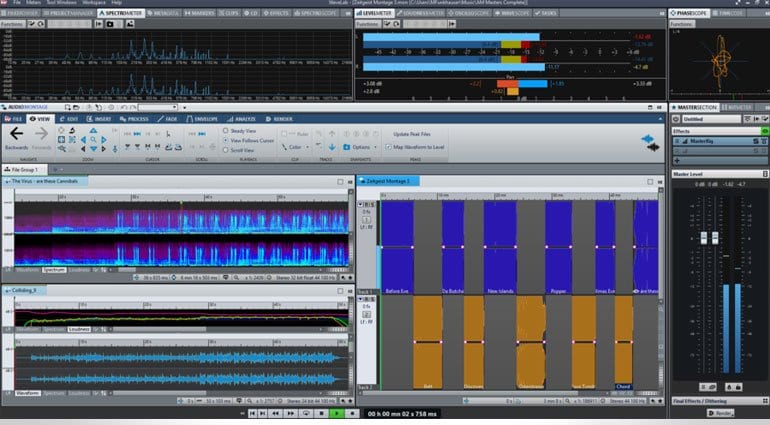Select the Spectrum view tab in top editor

tap(54, 270)
